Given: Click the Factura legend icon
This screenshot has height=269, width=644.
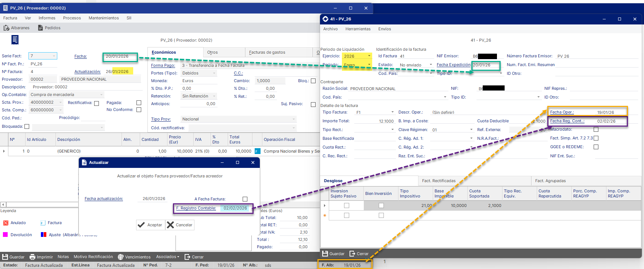Looking at the screenshot, I should (x=43, y=223).
